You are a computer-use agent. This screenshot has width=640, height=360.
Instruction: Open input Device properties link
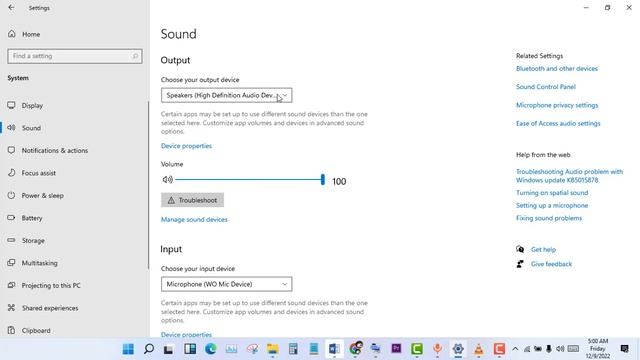(x=186, y=335)
